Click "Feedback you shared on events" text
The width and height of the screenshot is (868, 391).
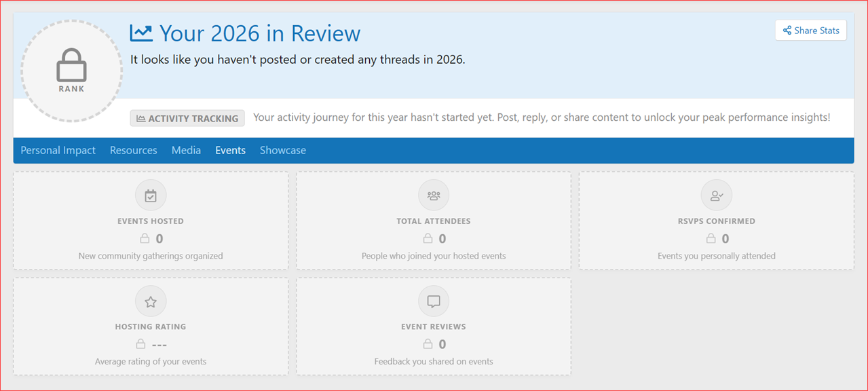pos(434,361)
